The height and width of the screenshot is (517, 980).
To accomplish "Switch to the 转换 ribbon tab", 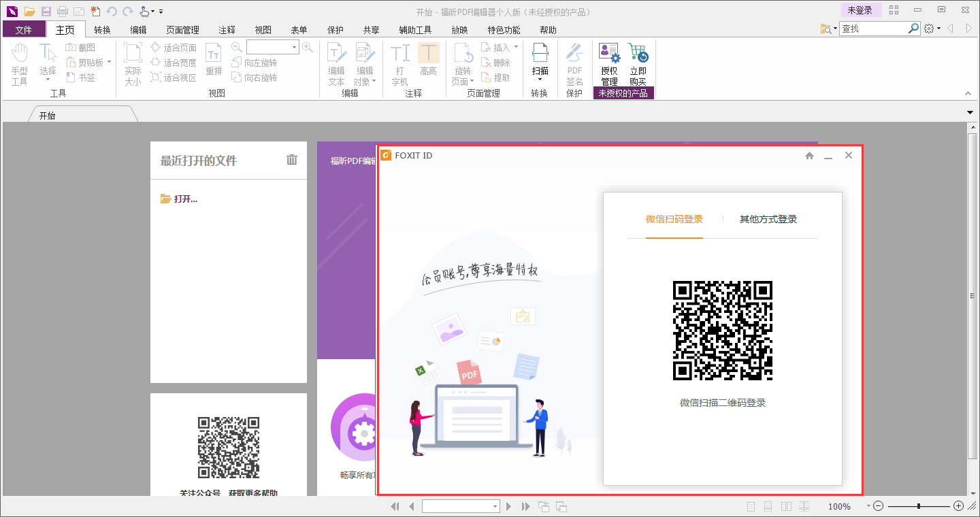I will (103, 29).
